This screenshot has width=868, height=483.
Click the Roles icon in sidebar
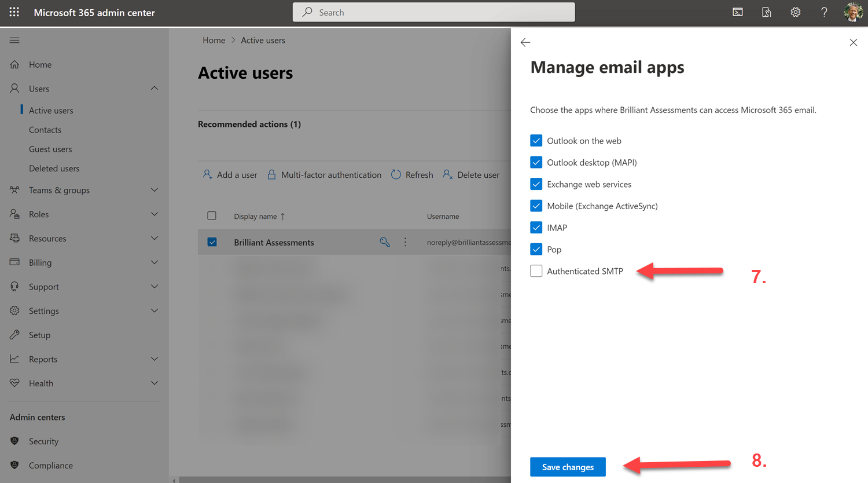(14, 214)
